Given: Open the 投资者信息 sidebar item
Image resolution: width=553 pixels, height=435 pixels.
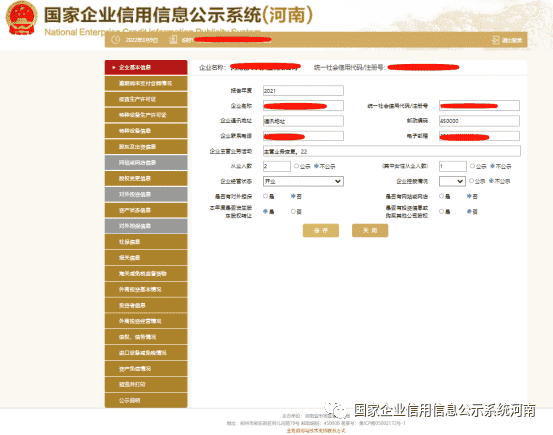Looking at the screenshot, I should [x=146, y=306].
